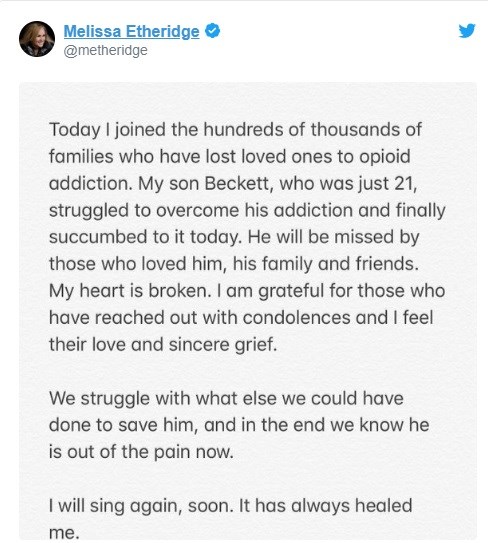Viewport: 488px width, 543px height.
Task: Click the line 'is out of the pain now.'
Action: coord(141,452)
